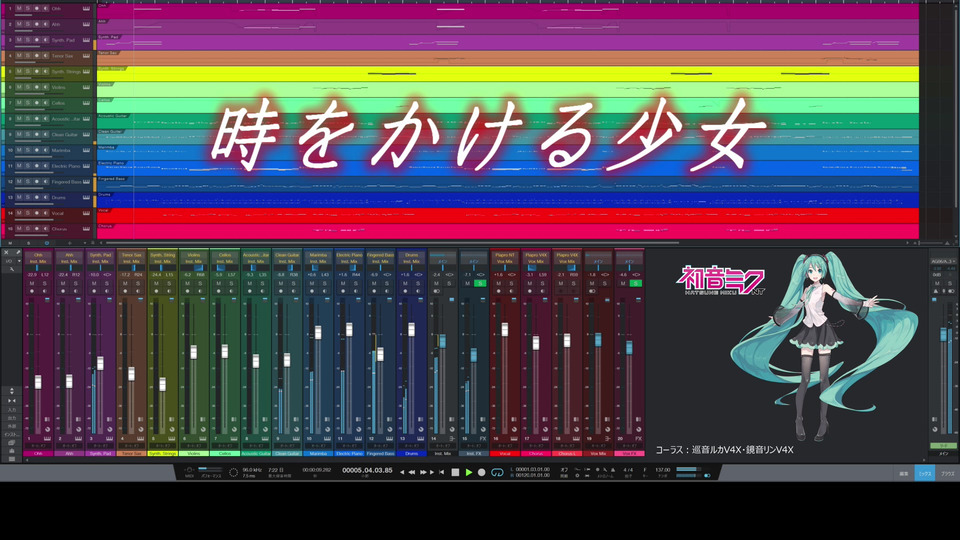Viewport: 960px width, 540px height.
Task: Click the arrangement horizontal scrollbar
Action: pos(392,242)
